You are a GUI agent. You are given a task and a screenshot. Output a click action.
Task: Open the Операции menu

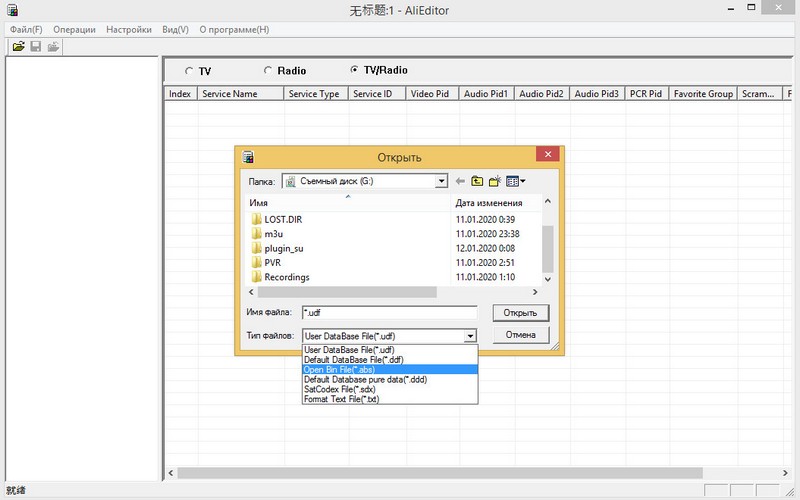pyautogui.click(x=74, y=30)
